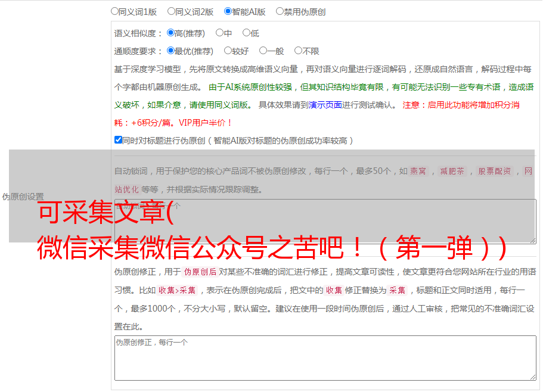The height and width of the screenshot is (392, 543).
Task: Select the 智能AI版 radio option
Action: pyautogui.click(x=228, y=11)
